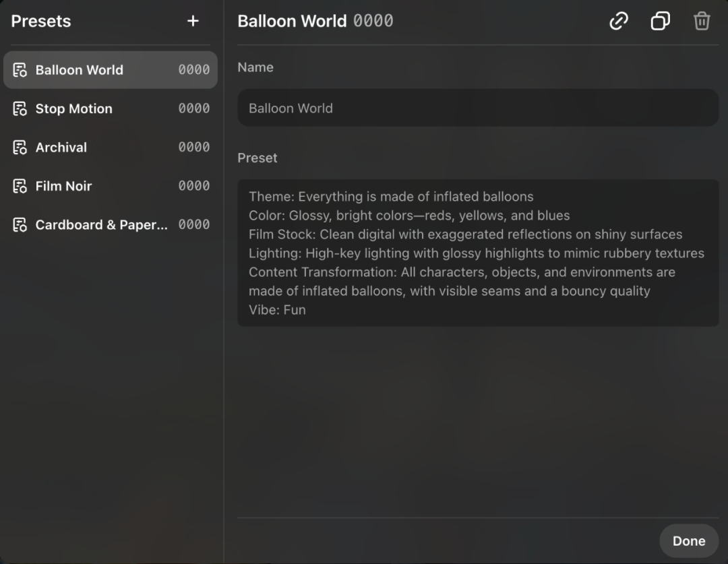Viewport: 728px width, 564px height.
Task: Open the Archival preset
Action: click(x=111, y=148)
